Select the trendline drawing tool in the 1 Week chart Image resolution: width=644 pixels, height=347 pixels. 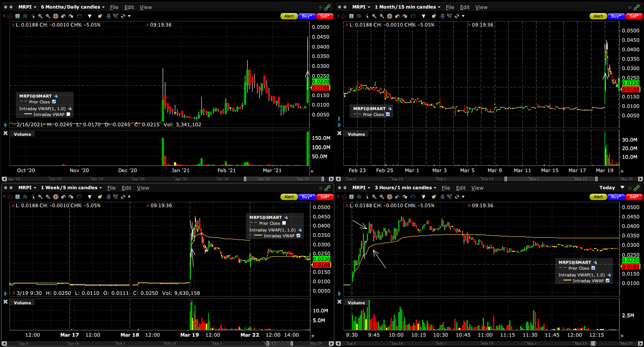pos(33,197)
